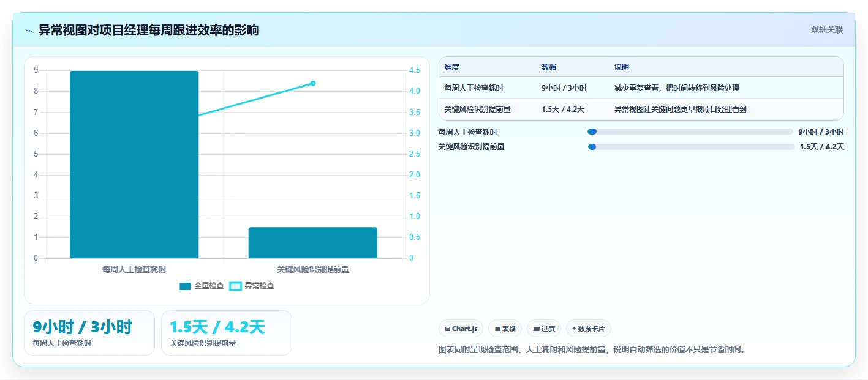Click the 关键风险识别提前量 cell in the table
The height and width of the screenshot is (380, 868).
click(478, 110)
